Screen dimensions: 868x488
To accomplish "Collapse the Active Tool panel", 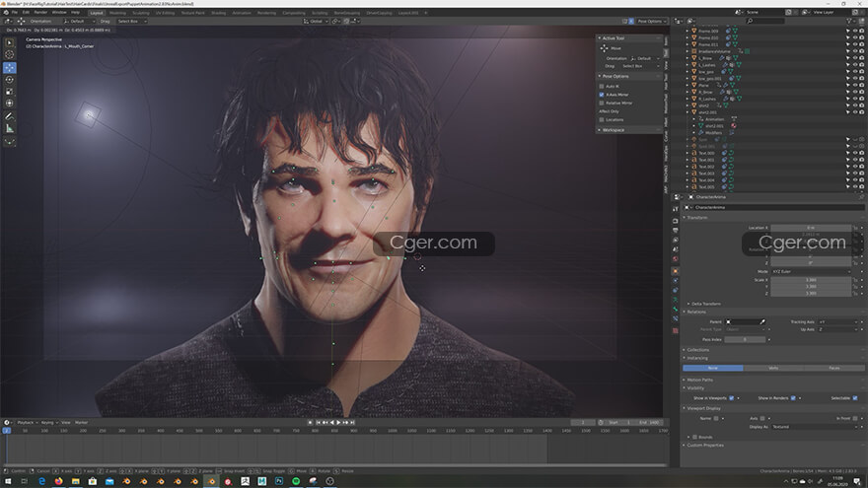I will pos(614,38).
